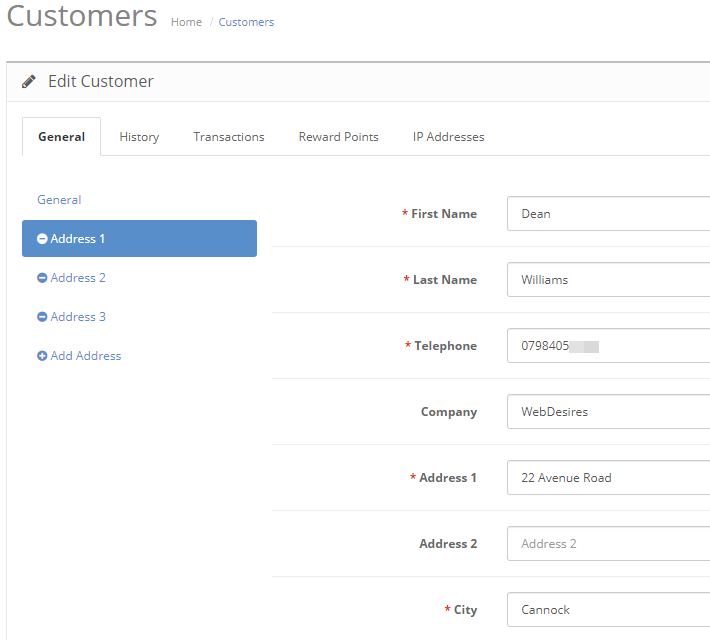Select the Address 1 sidebar entry

click(x=139, y=239)
